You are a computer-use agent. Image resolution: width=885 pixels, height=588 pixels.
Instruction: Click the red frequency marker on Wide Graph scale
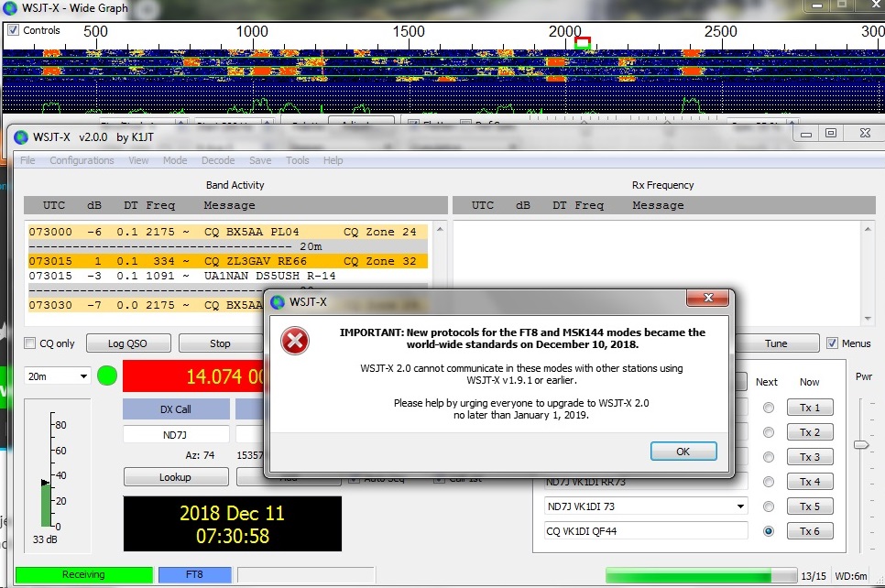(x=583, y=43)
